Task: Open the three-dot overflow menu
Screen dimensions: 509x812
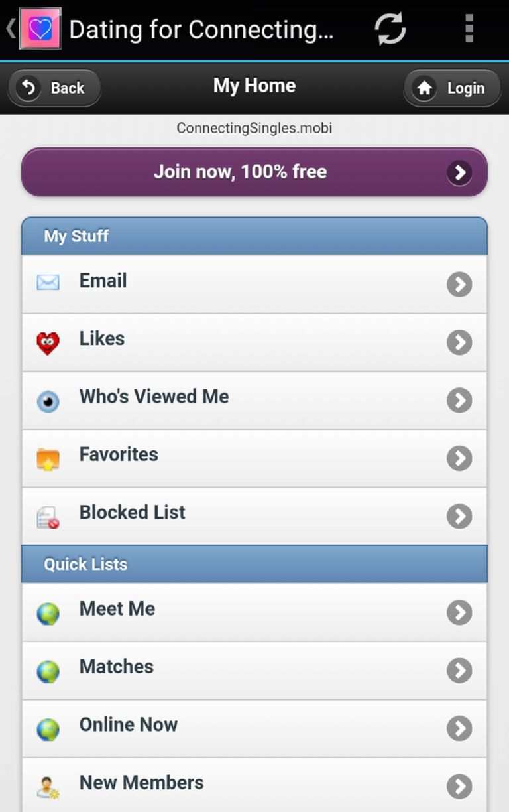Action: pos(469,29)
